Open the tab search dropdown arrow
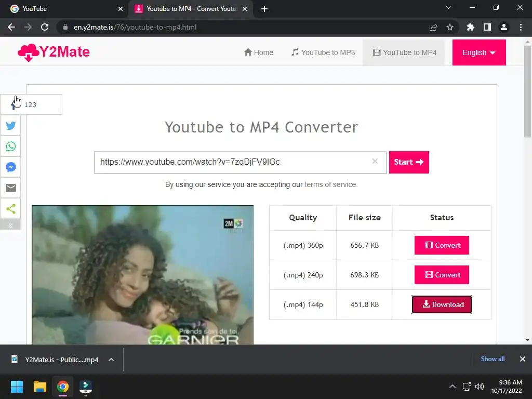This screenshot has width=532, height=399. (x=448, y=7)
